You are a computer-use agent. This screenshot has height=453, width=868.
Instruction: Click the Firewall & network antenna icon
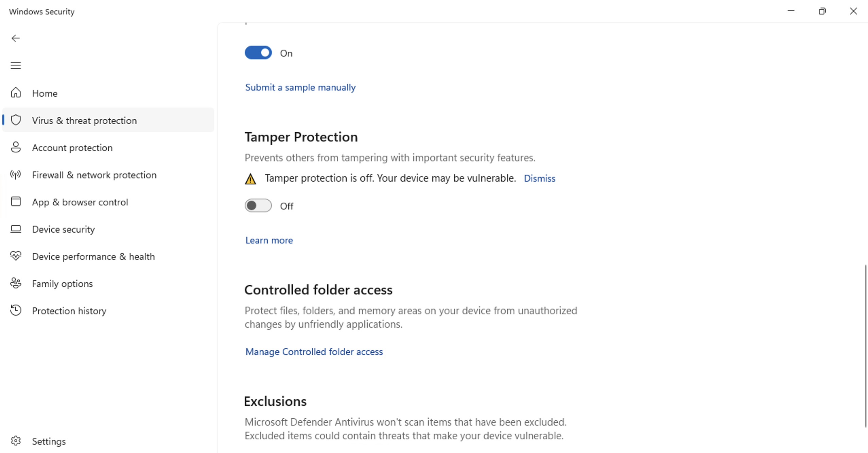[x=16, y=174]
